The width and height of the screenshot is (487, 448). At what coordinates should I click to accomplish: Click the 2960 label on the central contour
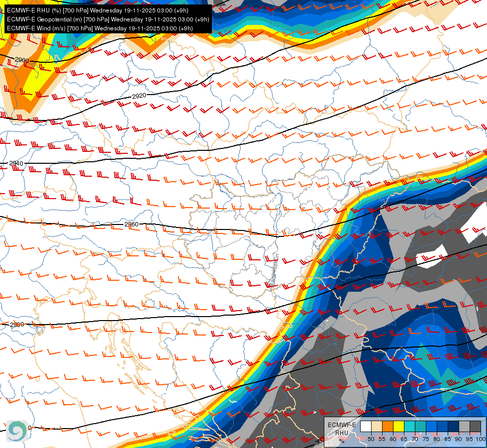(x=131, y=224)
